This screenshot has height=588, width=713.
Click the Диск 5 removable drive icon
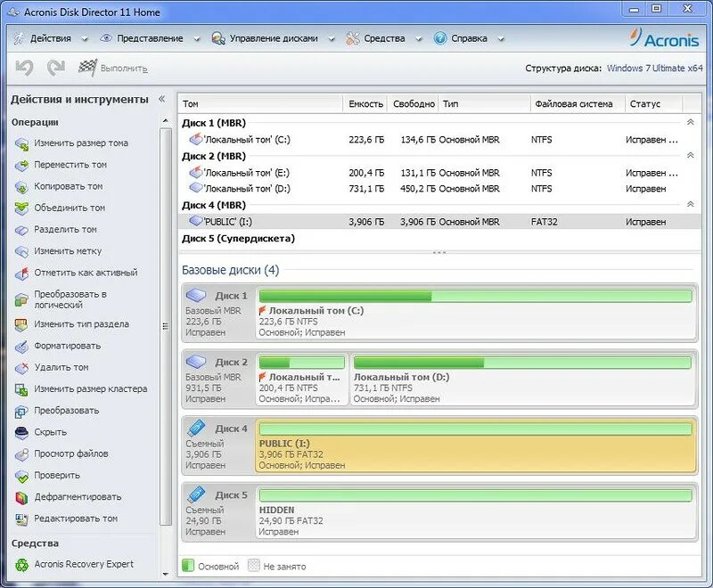coord(196,494)
